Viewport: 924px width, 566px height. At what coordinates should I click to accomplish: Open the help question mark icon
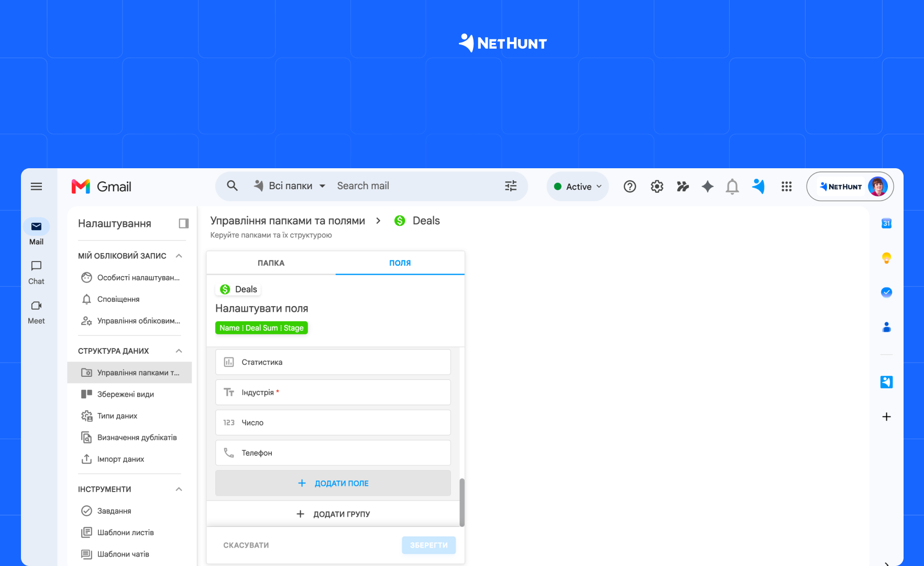630,187
